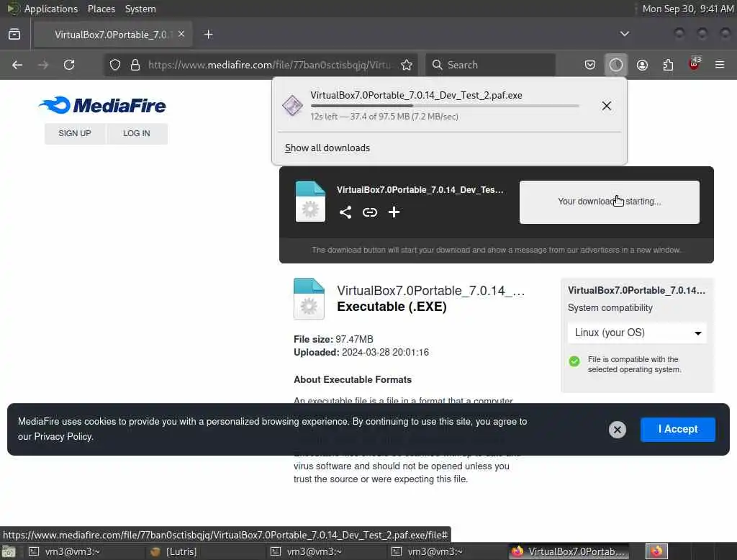Open the tracking protection shield icon

click(x=115, y=65)
